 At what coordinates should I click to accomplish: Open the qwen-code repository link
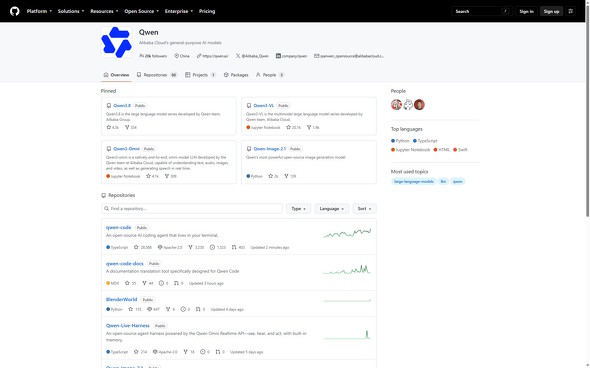point(119,227)
